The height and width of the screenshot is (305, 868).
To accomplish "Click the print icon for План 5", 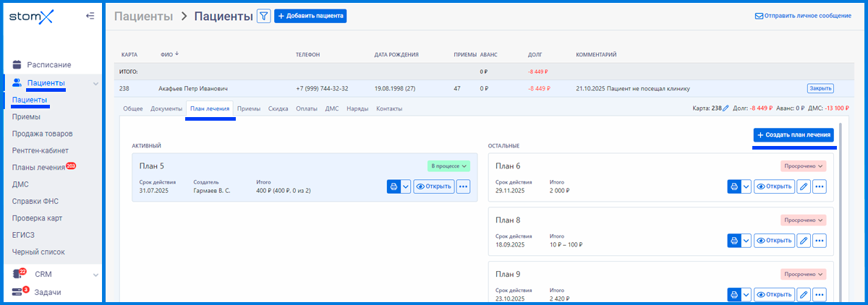I will click(x=393, y=186).
